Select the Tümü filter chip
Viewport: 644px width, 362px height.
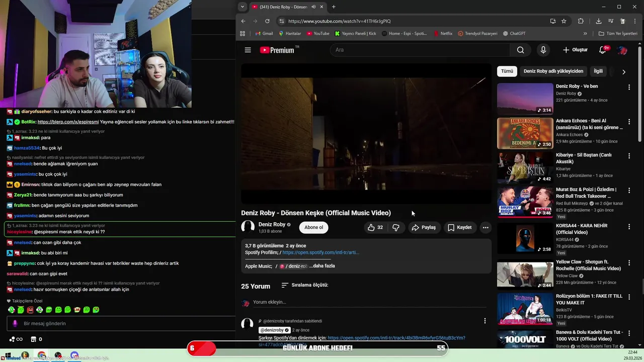point(507,71)
